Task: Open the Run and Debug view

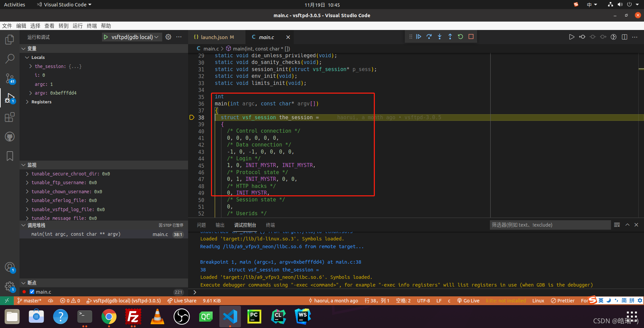Action: pos(10,98)
